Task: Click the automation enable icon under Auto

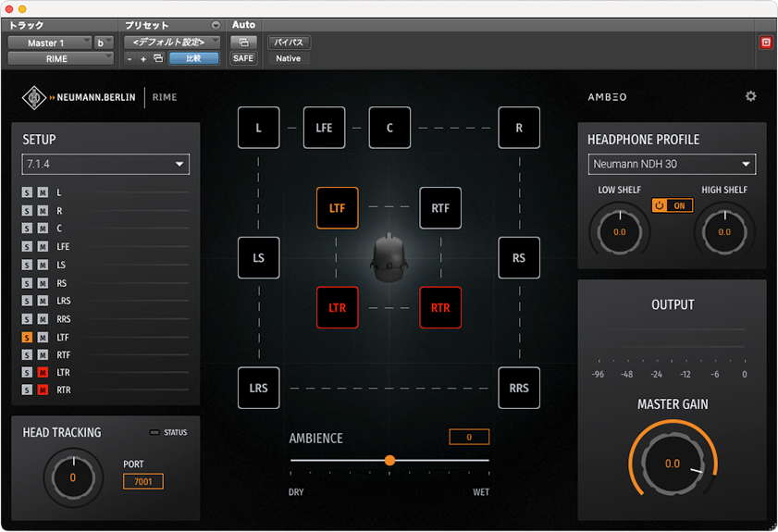Action: (243, 43)
